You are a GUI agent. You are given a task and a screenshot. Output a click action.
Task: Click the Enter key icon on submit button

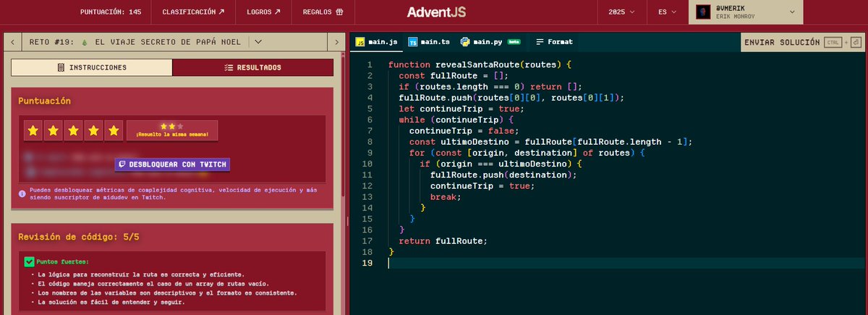856,43
